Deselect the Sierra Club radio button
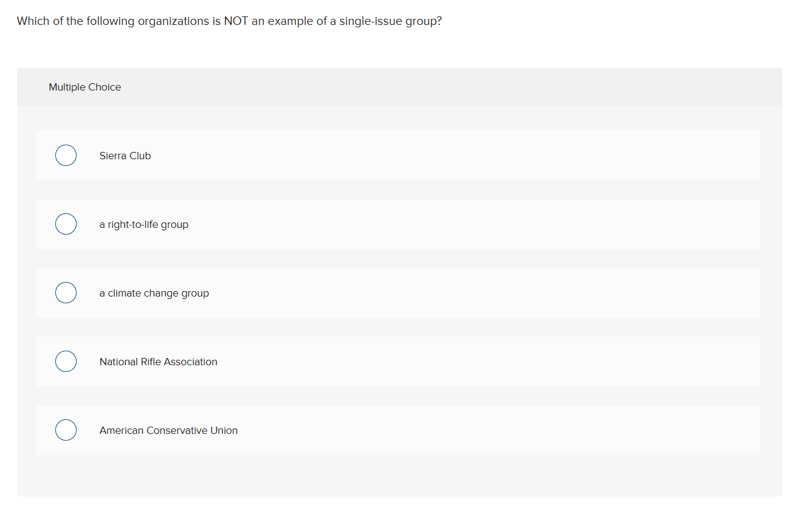 tap(66, 155)
